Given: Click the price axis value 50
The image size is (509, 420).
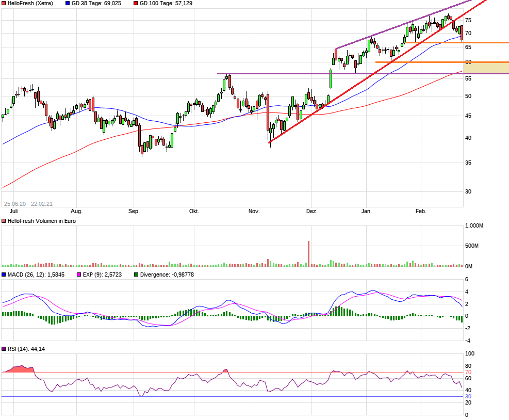Looking at the screenshot, I should pos(468,96).
